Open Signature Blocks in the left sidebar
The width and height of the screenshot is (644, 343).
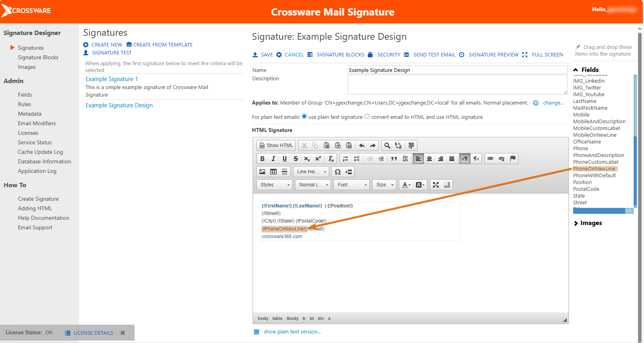click(x=38, y=57)
